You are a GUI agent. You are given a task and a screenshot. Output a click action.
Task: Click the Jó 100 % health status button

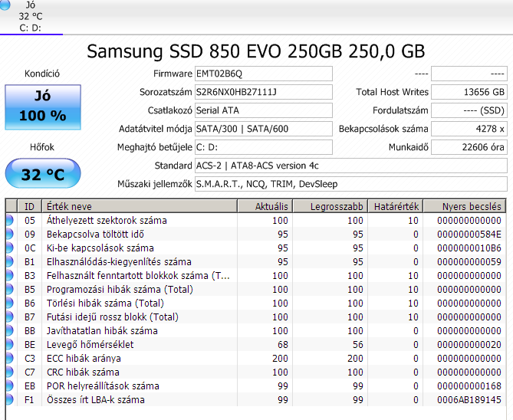point(43,107)
